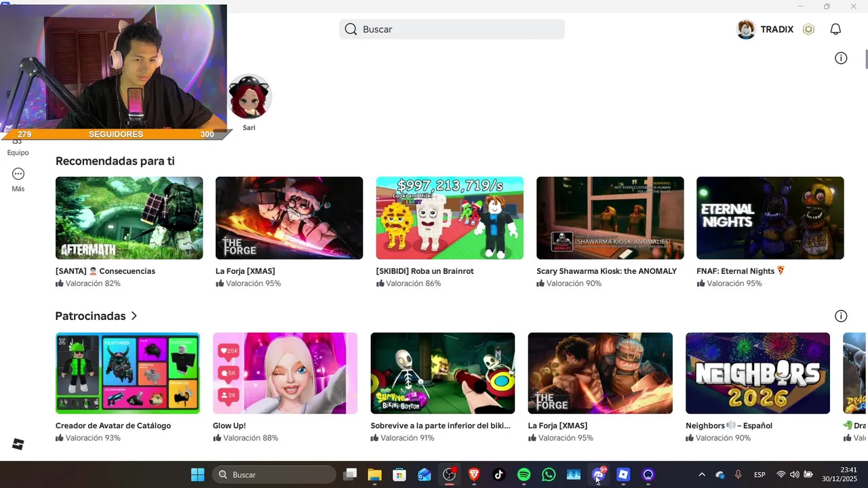The width and height of the screenshot is (868, 488).
Task: Open friend Sari's avatar
Action: point(249,97)
